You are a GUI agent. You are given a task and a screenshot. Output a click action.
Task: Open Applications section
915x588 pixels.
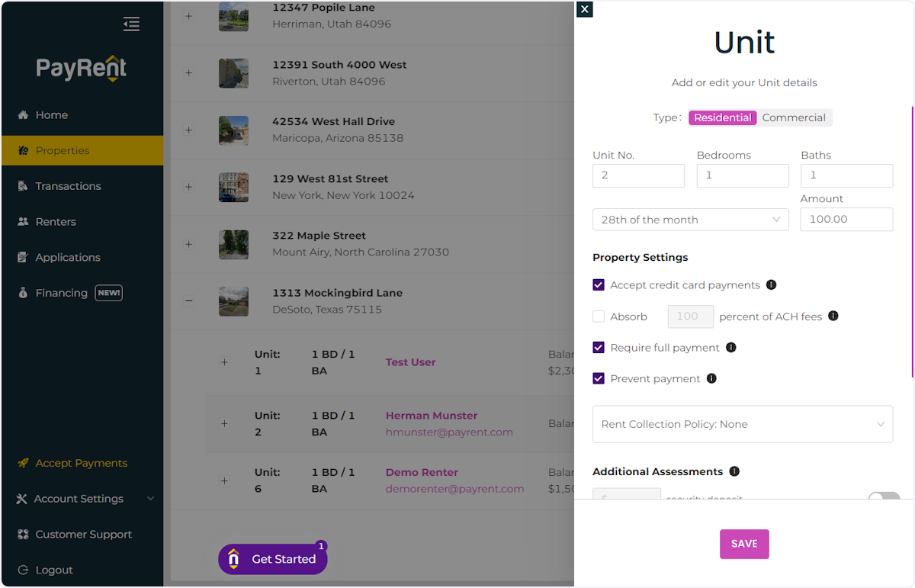(68, 258)
